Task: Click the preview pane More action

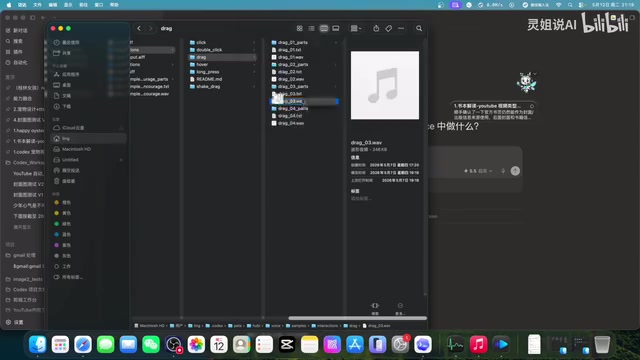Action: coord(400,308)
